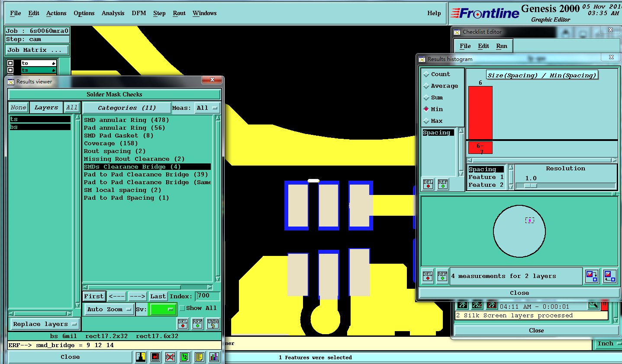This screenshot has height=364, width=622.
Task: Click the magnifier icon in Checklist Editor
Action: (593, 306)
